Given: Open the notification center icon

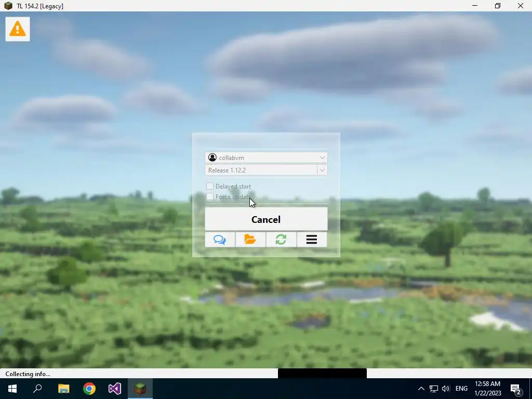Looking at the screenshot, I should coord(516,389).
